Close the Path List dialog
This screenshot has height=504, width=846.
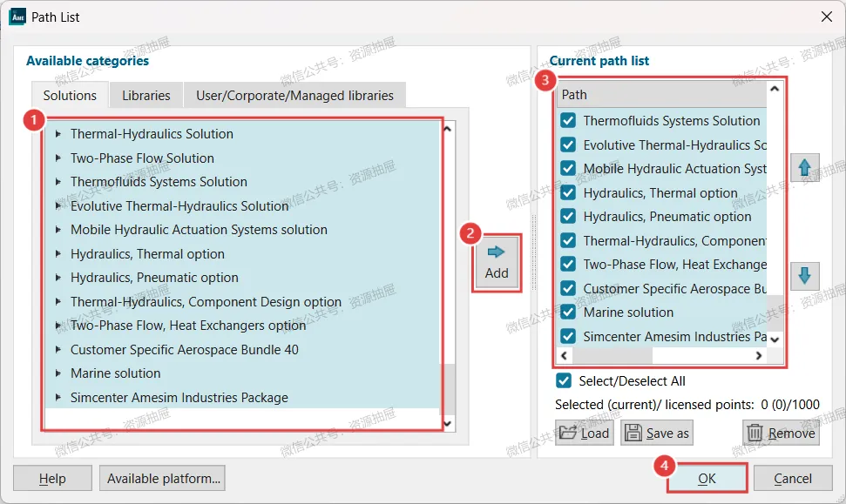(826, 17)
